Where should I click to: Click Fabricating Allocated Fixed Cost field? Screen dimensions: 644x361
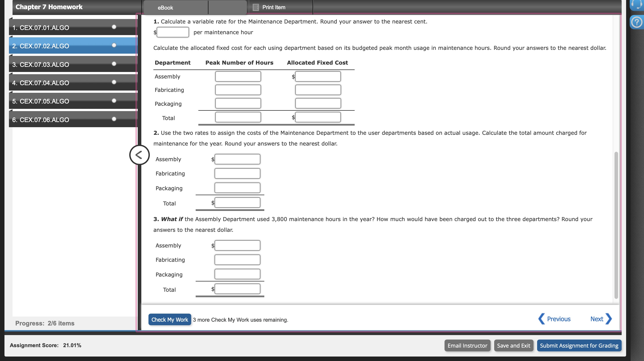[318, 90]
